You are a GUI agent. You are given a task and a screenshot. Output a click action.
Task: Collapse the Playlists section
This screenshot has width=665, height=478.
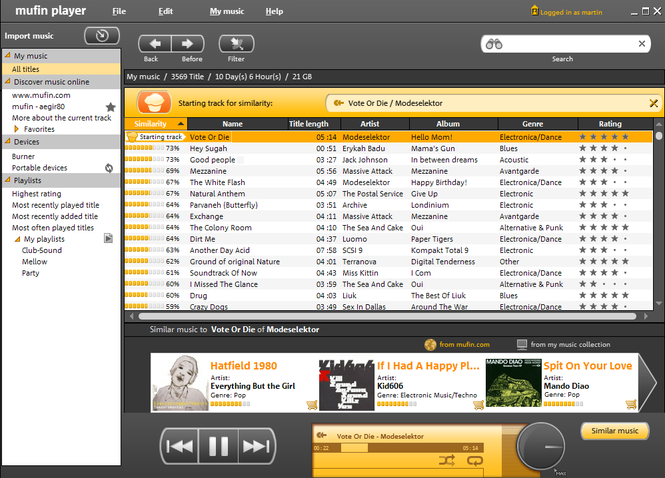click(8, 180)
